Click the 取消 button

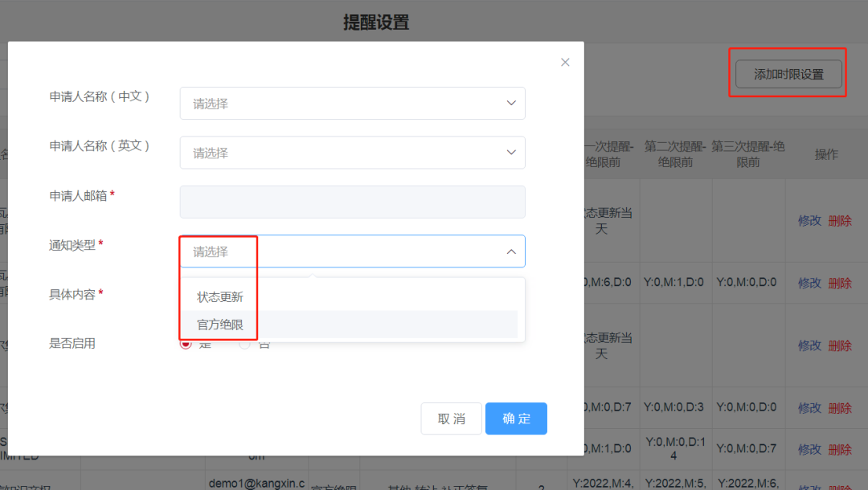451,418
